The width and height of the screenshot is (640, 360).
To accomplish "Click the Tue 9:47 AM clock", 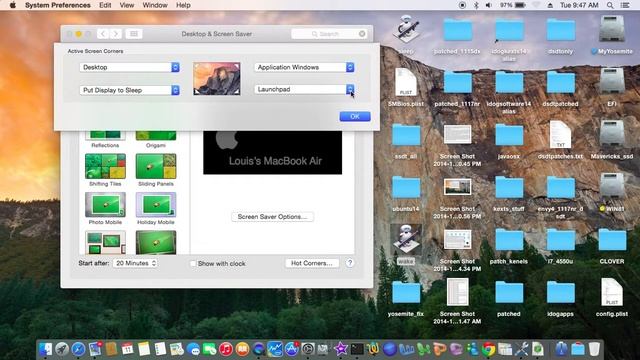I will coord(579,5).
